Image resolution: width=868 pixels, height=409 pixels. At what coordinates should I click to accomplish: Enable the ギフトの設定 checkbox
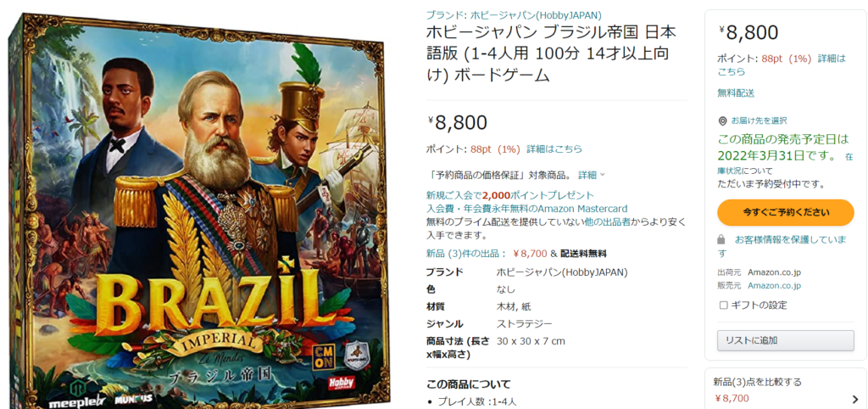[x=723, y=305]
